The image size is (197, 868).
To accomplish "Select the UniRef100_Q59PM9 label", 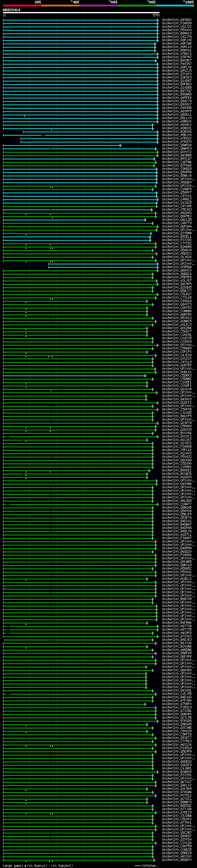I will 176,172.
